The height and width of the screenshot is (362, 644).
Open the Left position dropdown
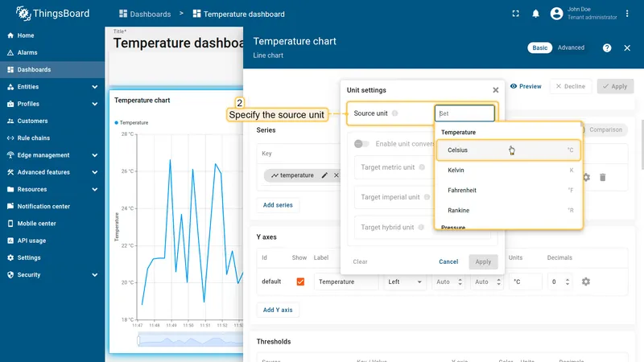click(x=405, y=282)
